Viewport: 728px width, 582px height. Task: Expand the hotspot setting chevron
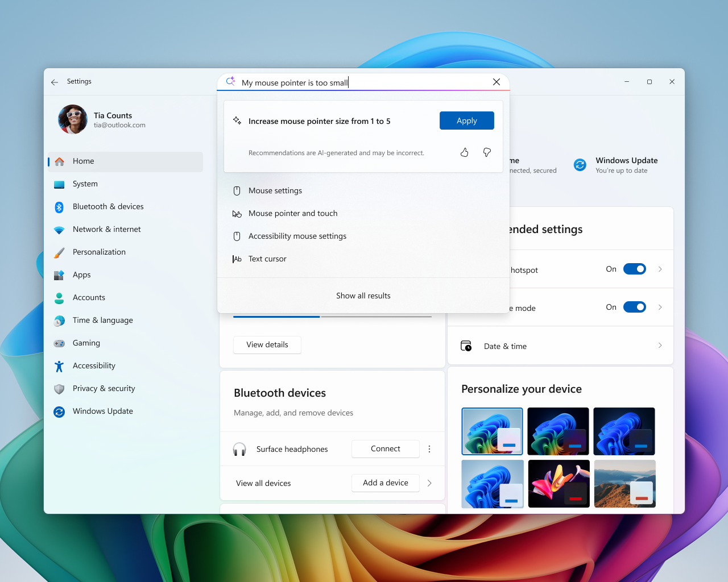click(x=660, y=269)
